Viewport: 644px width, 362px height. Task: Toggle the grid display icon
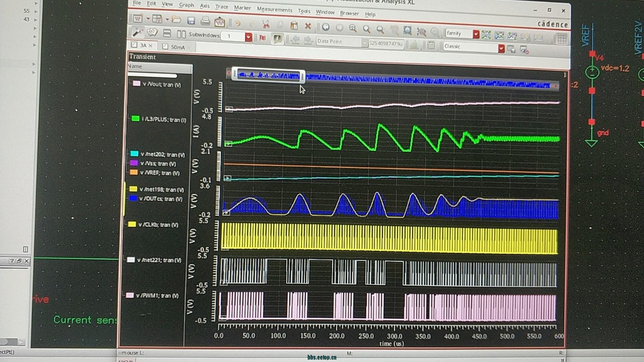562,39
